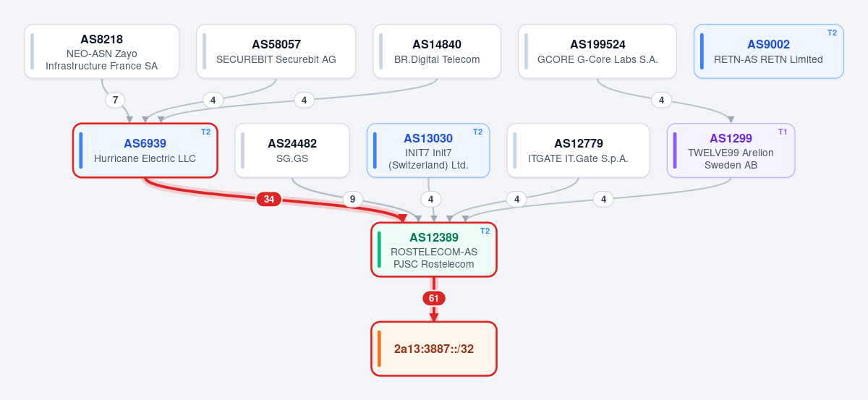
Task: Click the T2 badge on AS12389 node
Action: 485,231
